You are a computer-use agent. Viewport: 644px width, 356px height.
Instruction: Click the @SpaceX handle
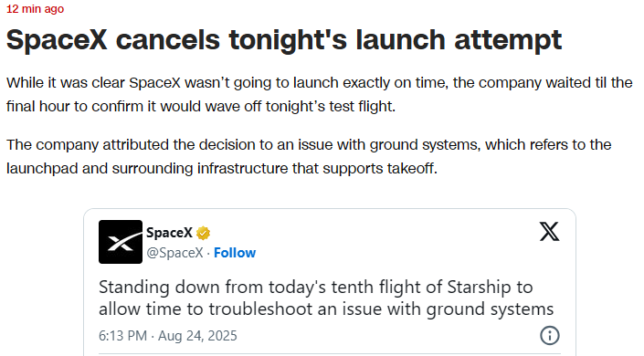point(175,253)
